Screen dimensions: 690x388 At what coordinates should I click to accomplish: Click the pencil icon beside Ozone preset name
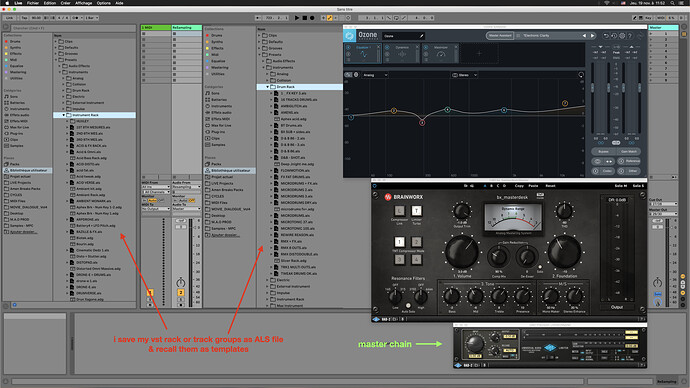click(x=421, y=36)
